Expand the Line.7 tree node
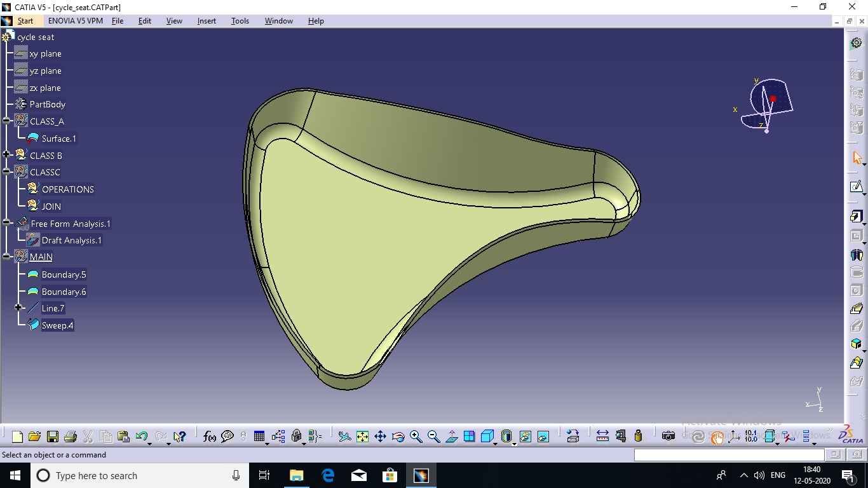The width and height of the screenshot is (868, 488). 18,308
